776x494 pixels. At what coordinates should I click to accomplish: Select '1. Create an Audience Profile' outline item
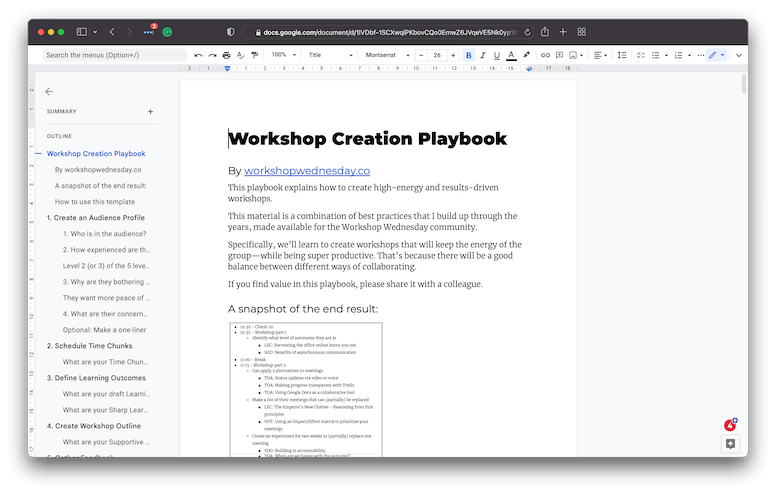tap(96, 218)
